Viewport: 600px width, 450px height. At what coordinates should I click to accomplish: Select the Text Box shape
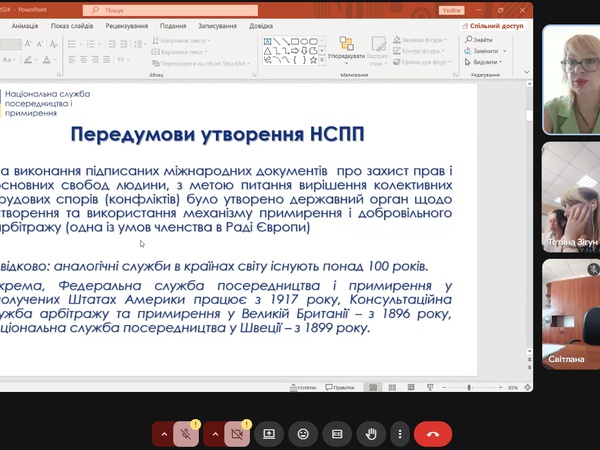tap(267, 41)
